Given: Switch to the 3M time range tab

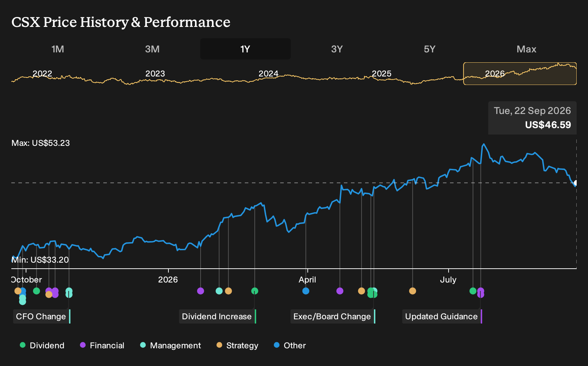Looking at the screenshot, I should [x=152, y=49].
